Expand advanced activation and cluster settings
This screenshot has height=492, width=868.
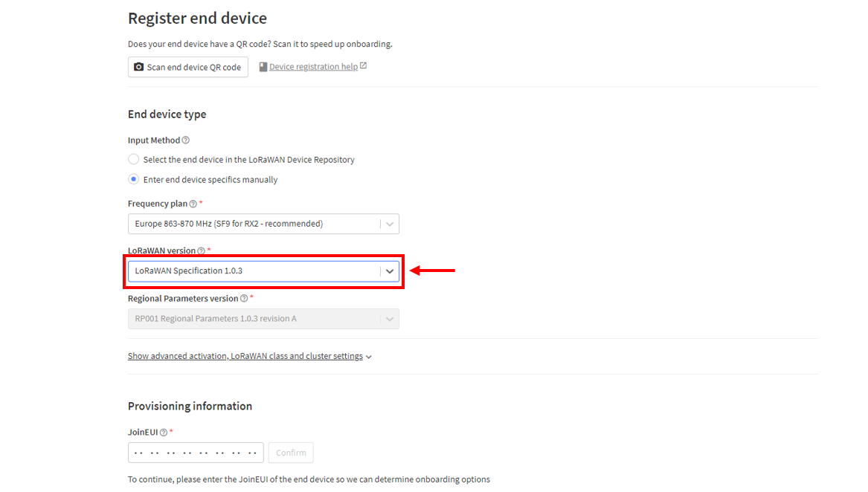coord(250,357)
